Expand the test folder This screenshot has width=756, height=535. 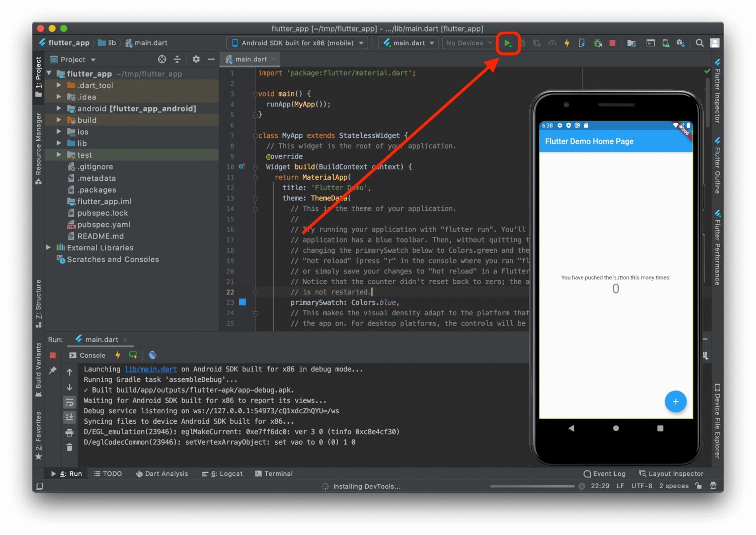(x=59, y=155)
